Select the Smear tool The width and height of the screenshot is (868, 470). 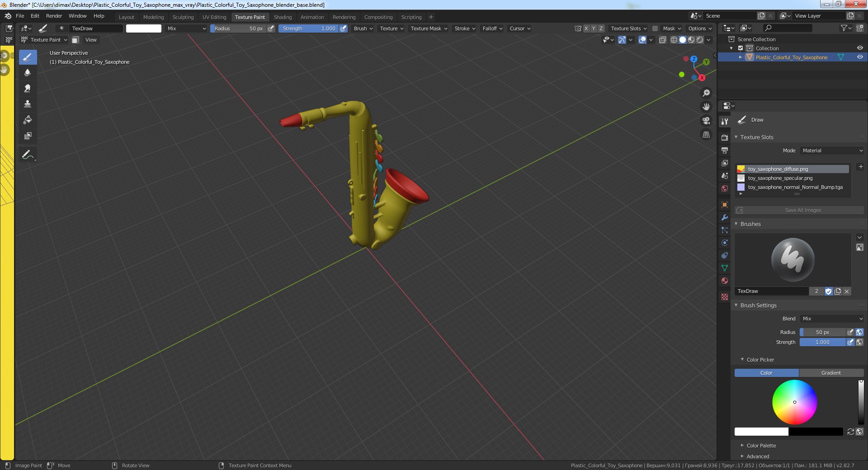click(28, 89)
